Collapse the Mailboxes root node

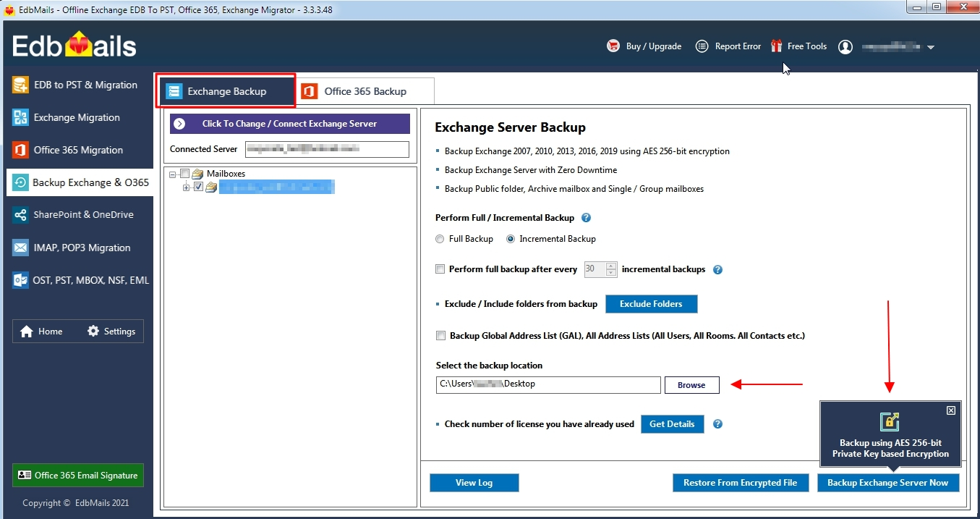(x=171, y=174)
